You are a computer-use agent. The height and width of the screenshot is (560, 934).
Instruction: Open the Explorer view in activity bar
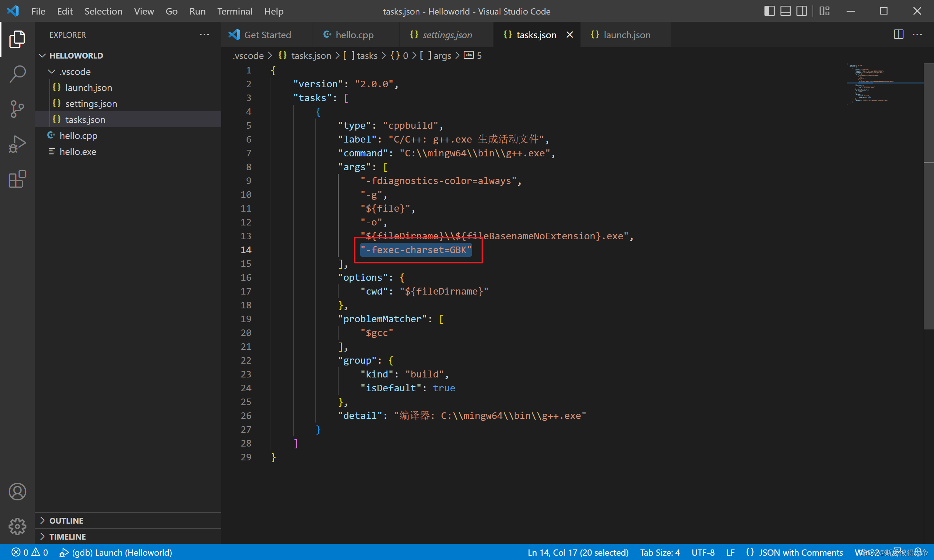click(x=17, y=39)
